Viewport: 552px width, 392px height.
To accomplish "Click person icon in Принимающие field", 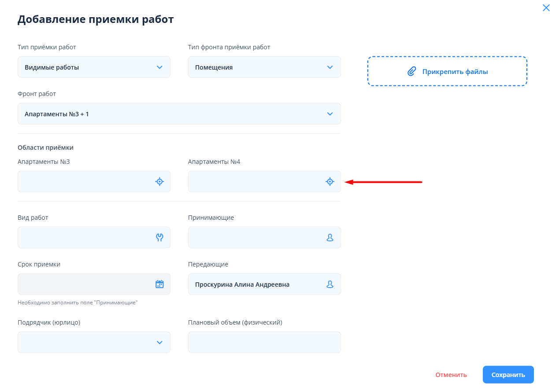I will coord(330,237).
